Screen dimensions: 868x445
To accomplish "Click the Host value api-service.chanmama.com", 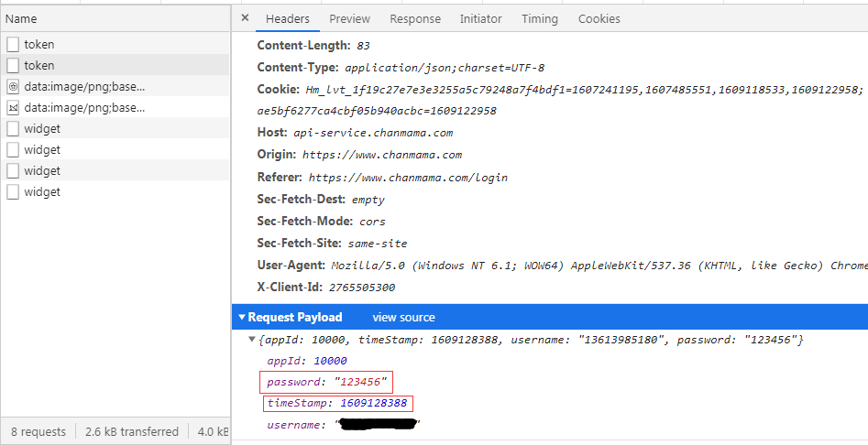I will (x=373, y=133).
